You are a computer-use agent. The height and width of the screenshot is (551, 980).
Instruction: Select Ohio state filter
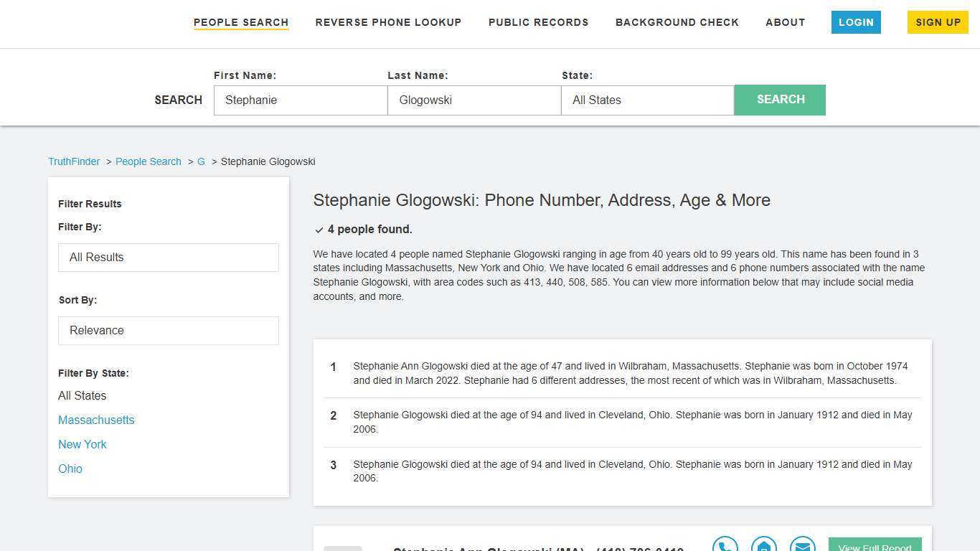pos(70,468)
